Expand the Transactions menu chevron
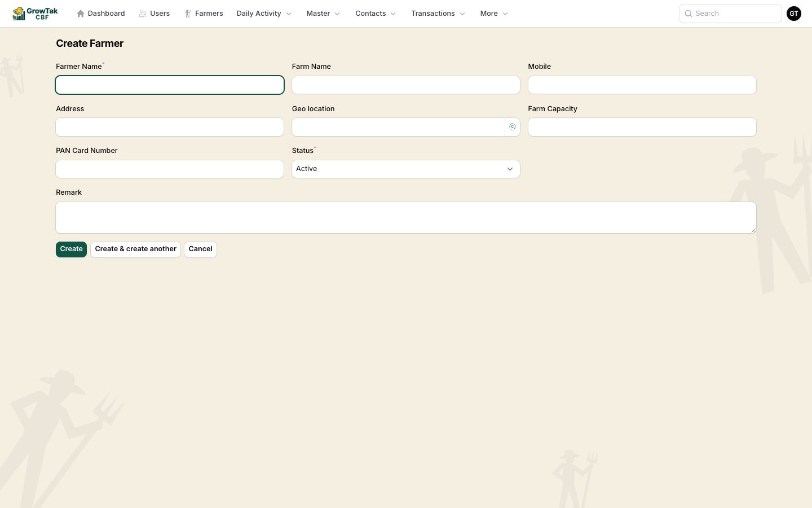This screenshot has width=812, height=508. (x=462, y=14)
